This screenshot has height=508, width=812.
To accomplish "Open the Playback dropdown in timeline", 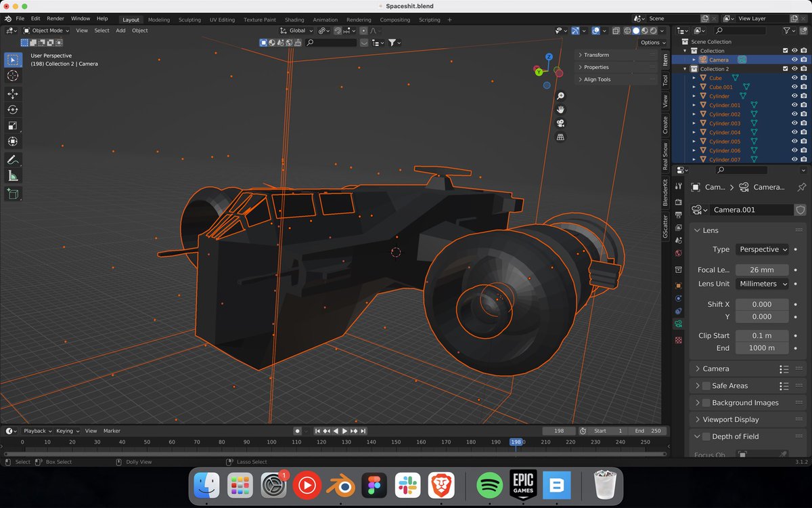I will click(x=37, y=431).
